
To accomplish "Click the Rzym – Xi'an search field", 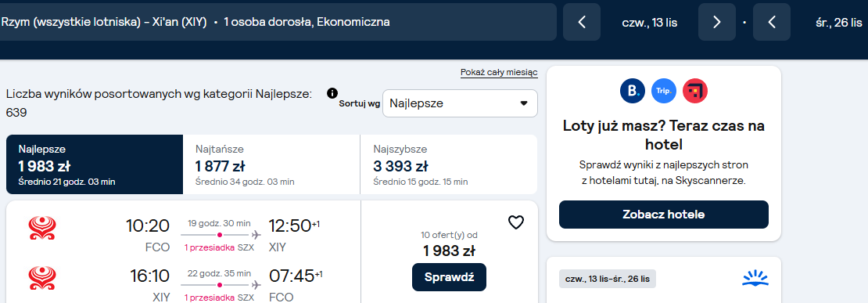I will [x=277, y=22].
